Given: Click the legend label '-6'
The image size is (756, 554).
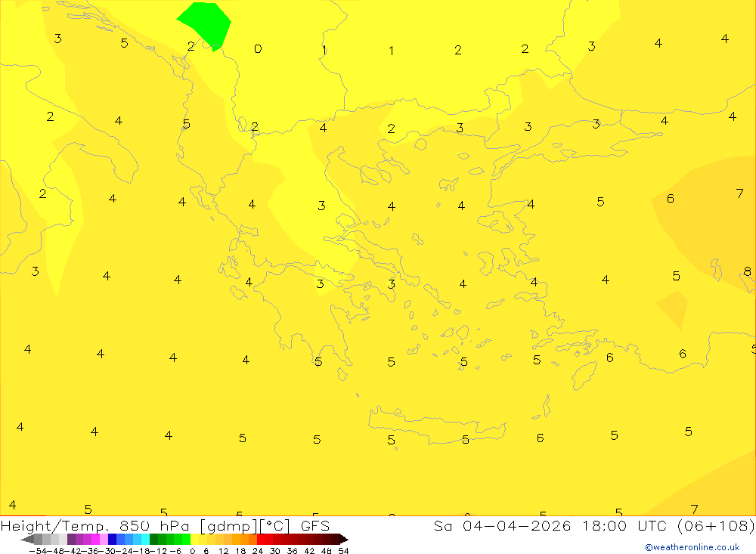Looking at the screenshot, I should point(175,551).
